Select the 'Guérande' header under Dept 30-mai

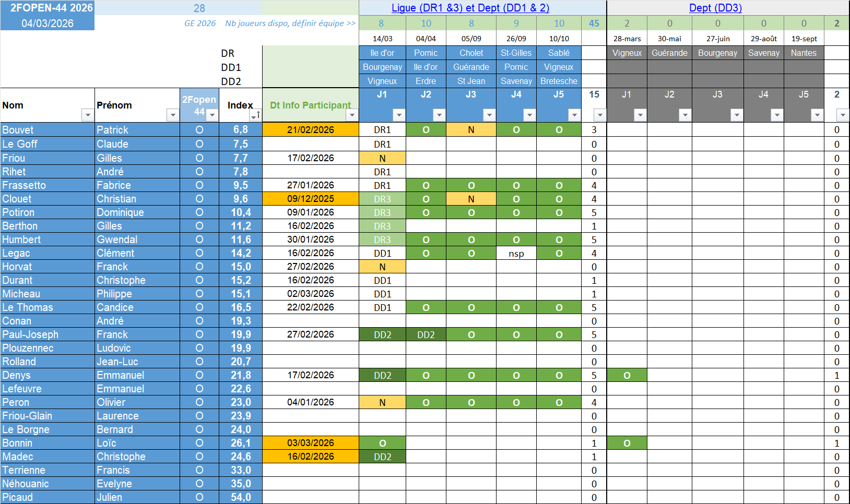tap(669, 53)
